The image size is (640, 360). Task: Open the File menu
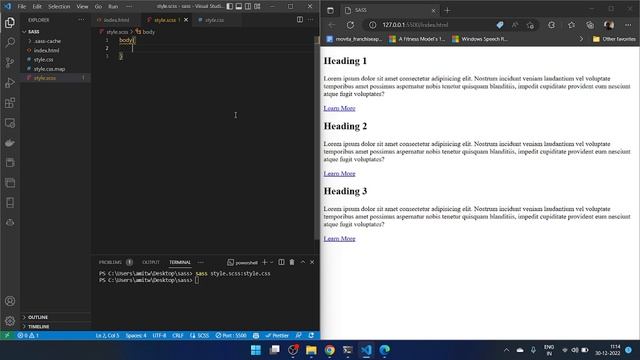tap(22, 7)
